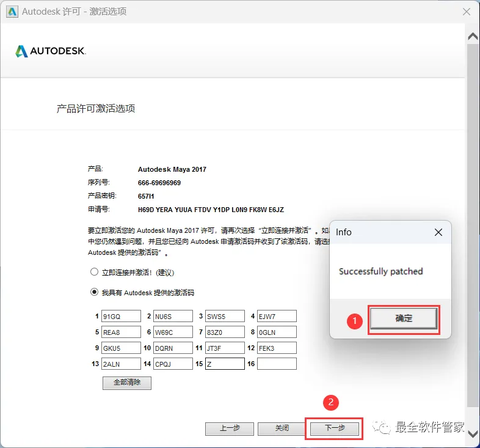The width and height of the screenshot is (480, 448).
Task: Click 下一步 to continue activation
Action: pos(334,428)
